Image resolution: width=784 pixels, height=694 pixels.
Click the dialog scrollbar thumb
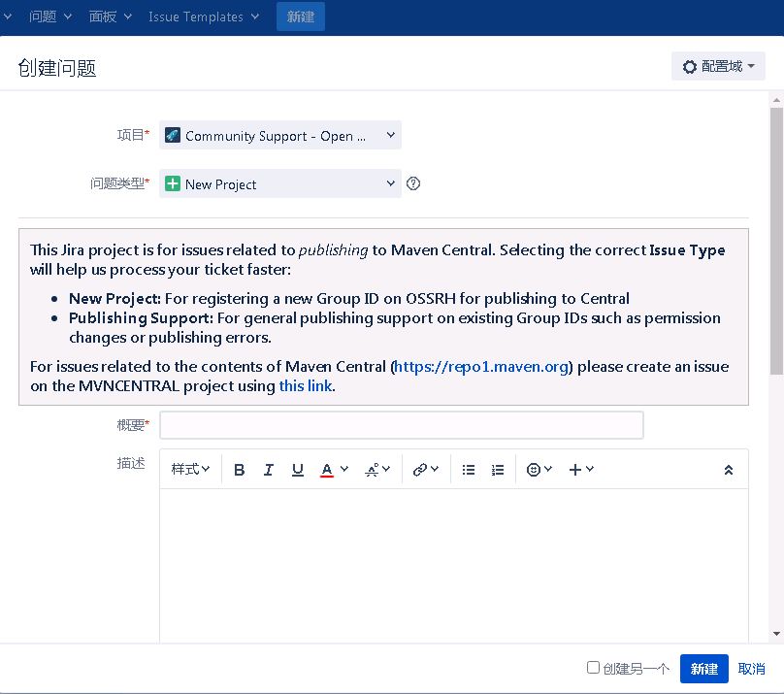click(776, 241)
